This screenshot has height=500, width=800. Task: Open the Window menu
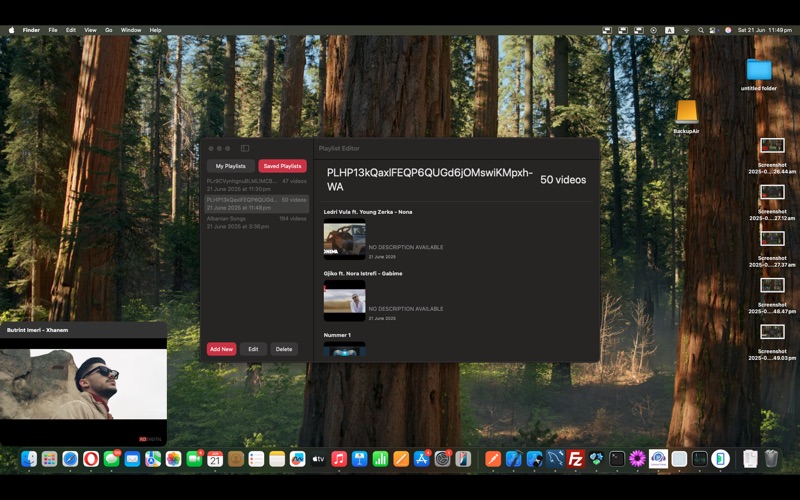click(x=131, y=30)
